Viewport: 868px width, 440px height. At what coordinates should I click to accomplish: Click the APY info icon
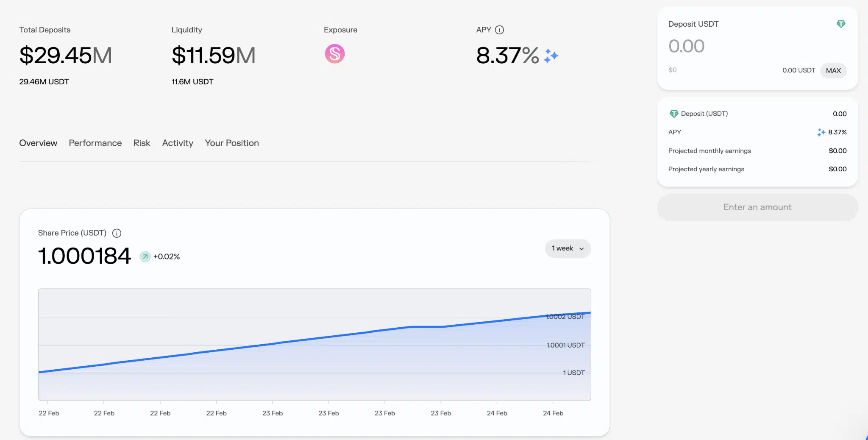click(499, 30)
